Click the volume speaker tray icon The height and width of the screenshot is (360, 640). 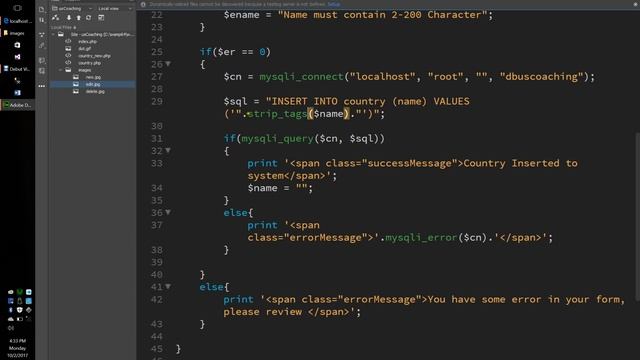[11, 328]
